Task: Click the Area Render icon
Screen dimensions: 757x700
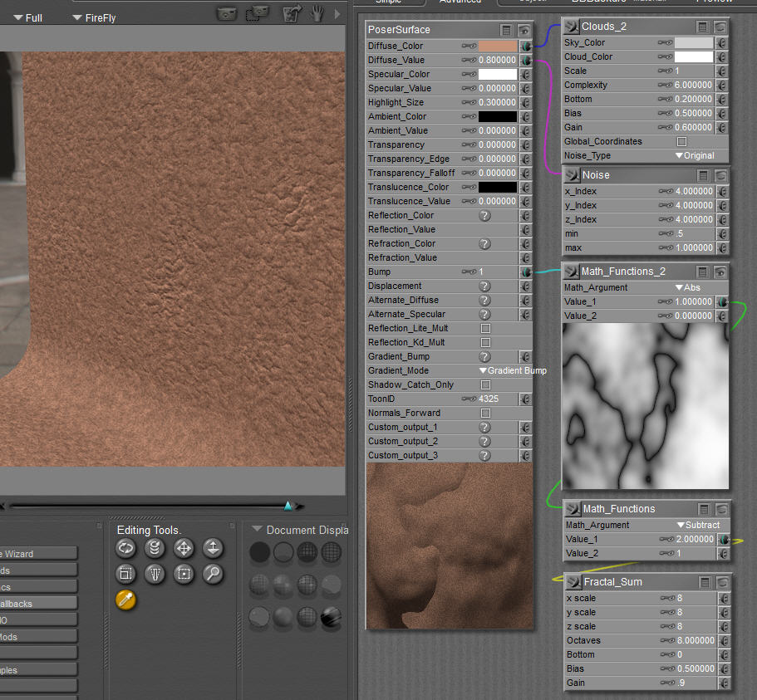Action: point(259,13)
